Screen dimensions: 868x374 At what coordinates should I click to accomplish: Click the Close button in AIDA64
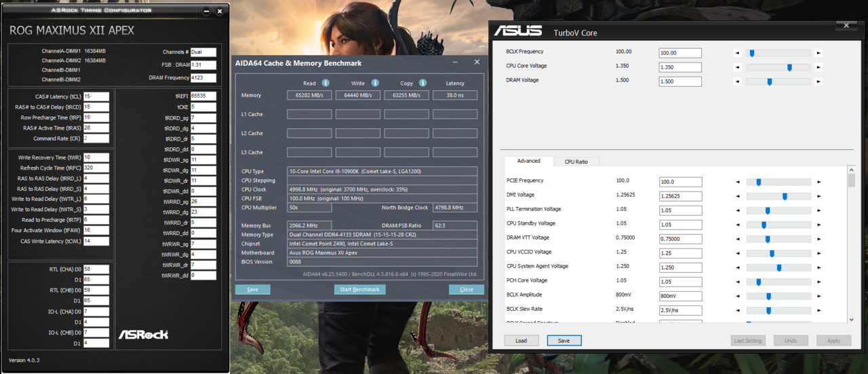pos(467,289)
